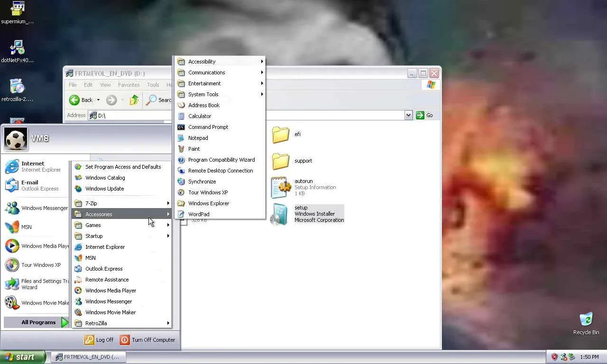Image resolution: width=607 pixels, height=364 pixels.
Task: Click the Remote Desktop Connection icon
Action: [181, 171]
